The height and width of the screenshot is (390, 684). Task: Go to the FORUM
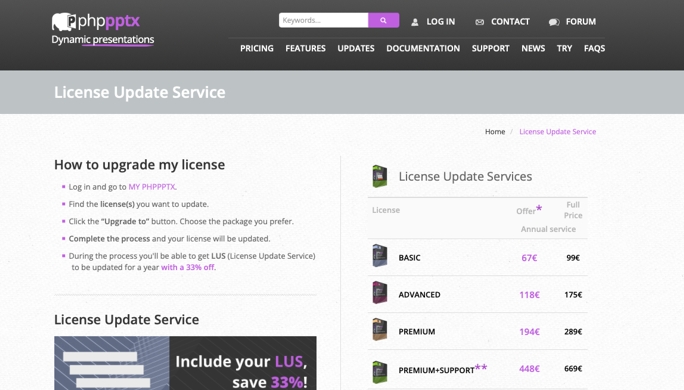tap(581, 22)
